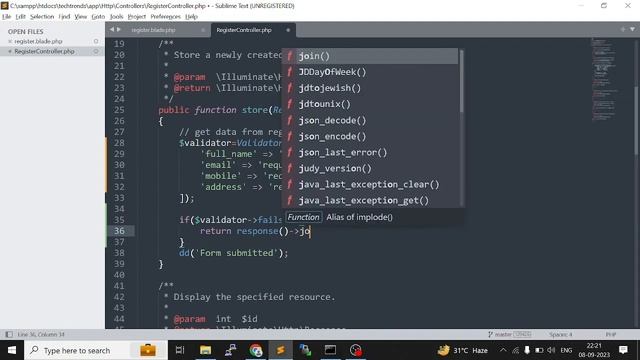Choose json_decode() suggestion

coord(370,120)
